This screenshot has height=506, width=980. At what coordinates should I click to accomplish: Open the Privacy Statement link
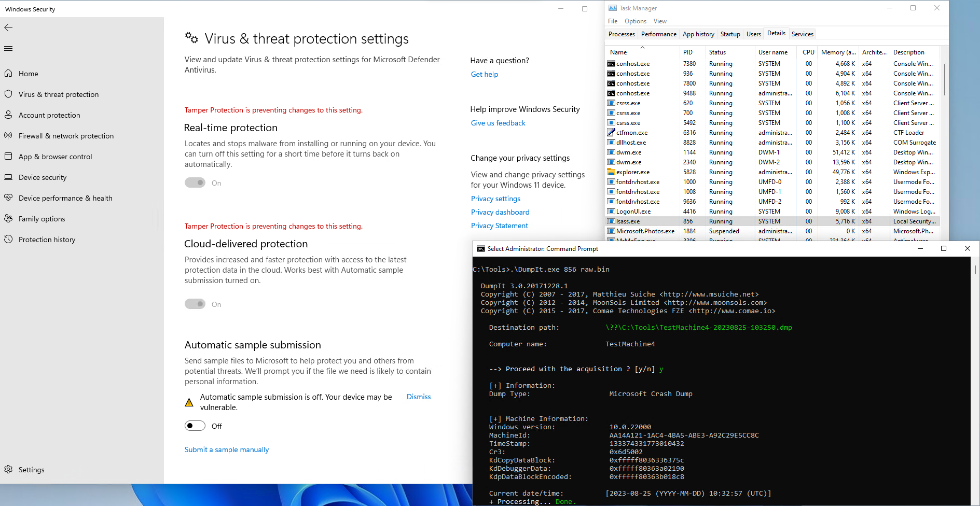499,226
